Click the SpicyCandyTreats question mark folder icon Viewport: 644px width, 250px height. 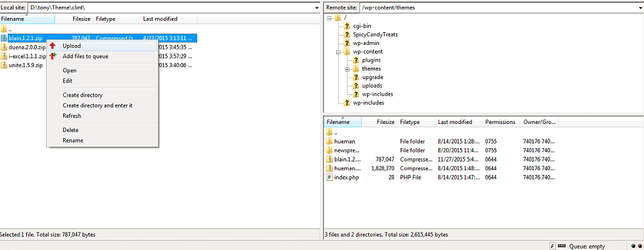tap(346, 34)
